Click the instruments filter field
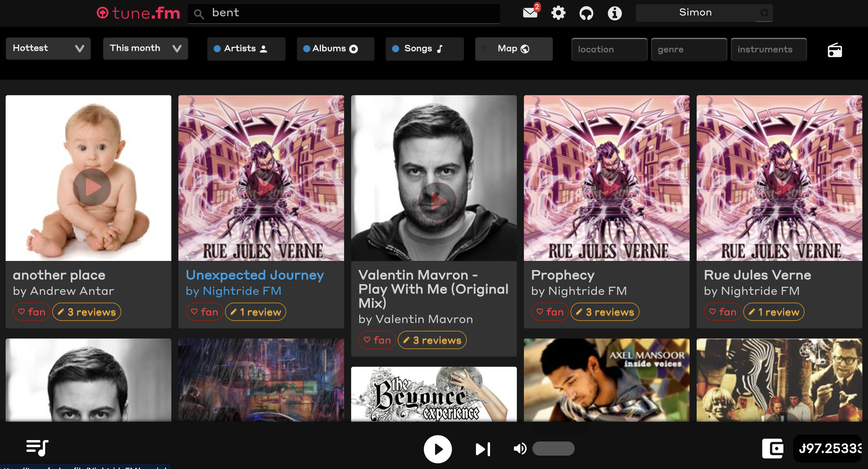This screenshot has height=469, width=868. (769, 49)
